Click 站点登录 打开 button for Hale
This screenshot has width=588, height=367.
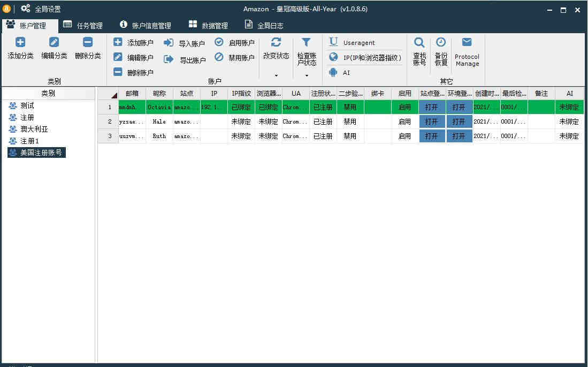(432, 122)
